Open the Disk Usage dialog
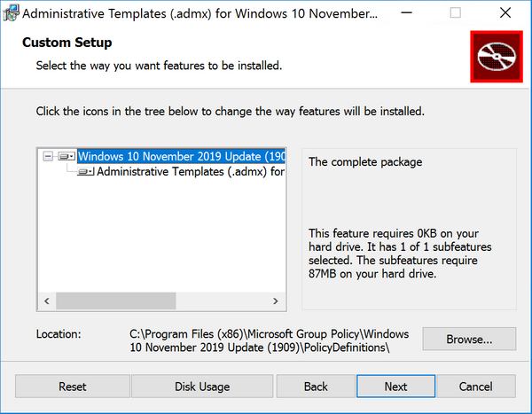532x414 pixels. coord(201,387)
